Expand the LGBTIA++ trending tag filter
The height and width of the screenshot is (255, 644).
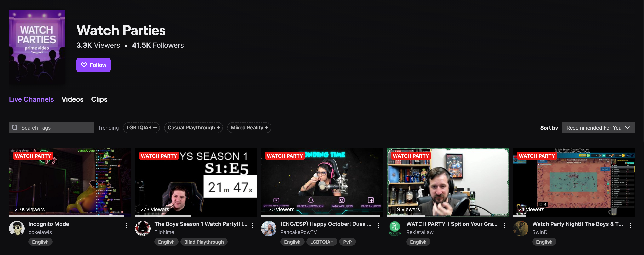pyautogui.click(x=141, y=127)
